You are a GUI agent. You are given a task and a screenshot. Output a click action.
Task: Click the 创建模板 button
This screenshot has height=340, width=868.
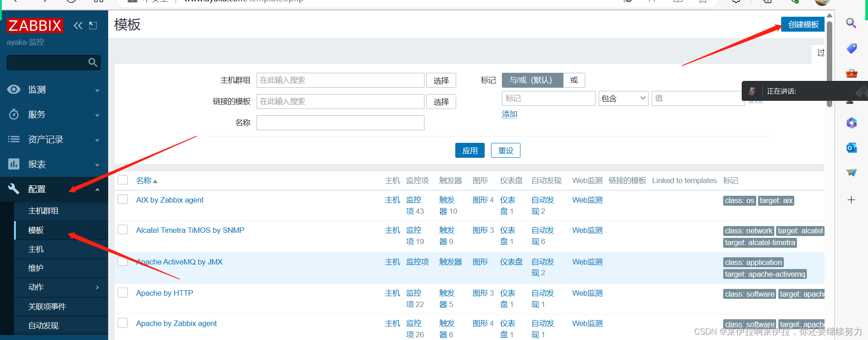click(x=803, y=24)
